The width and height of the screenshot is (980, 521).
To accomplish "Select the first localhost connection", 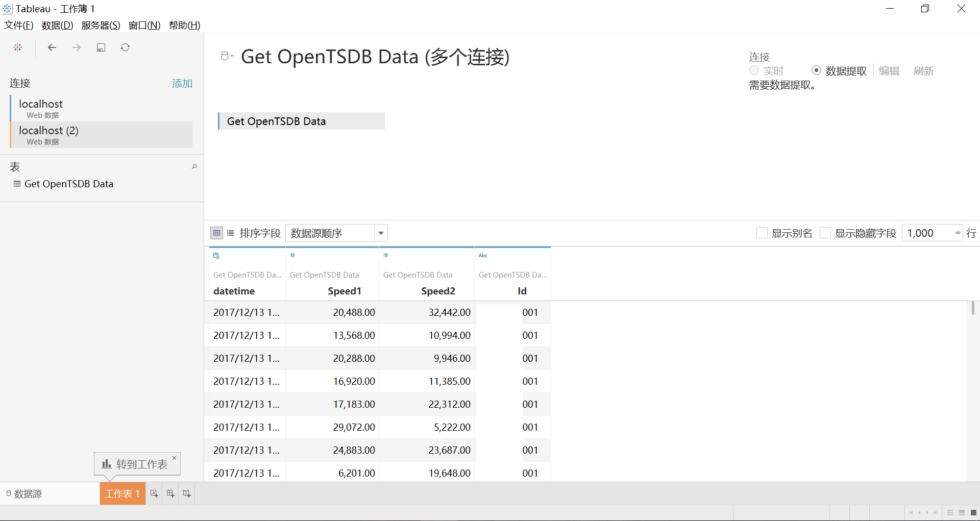I will pos(101,108).
